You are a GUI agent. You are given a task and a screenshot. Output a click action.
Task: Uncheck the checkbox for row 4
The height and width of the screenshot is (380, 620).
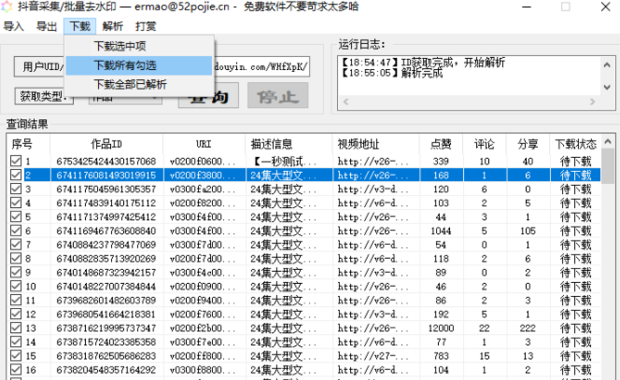tap(16, 202)
